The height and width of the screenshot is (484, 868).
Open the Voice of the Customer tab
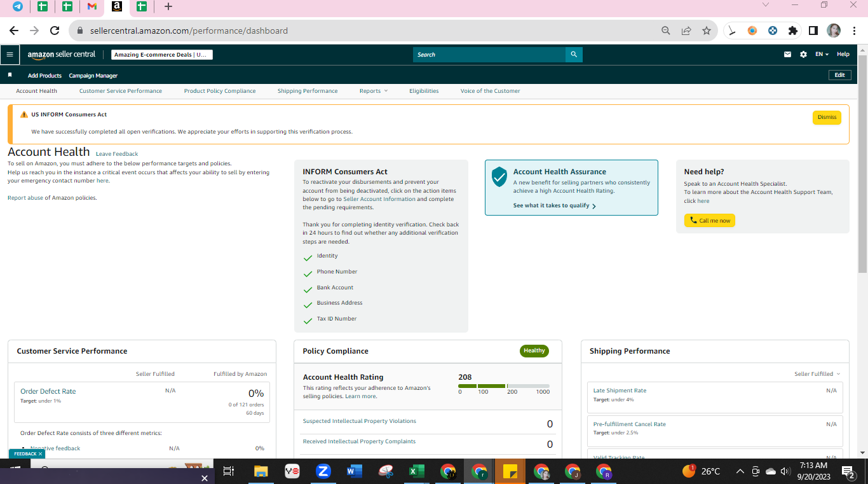point(491,91)
